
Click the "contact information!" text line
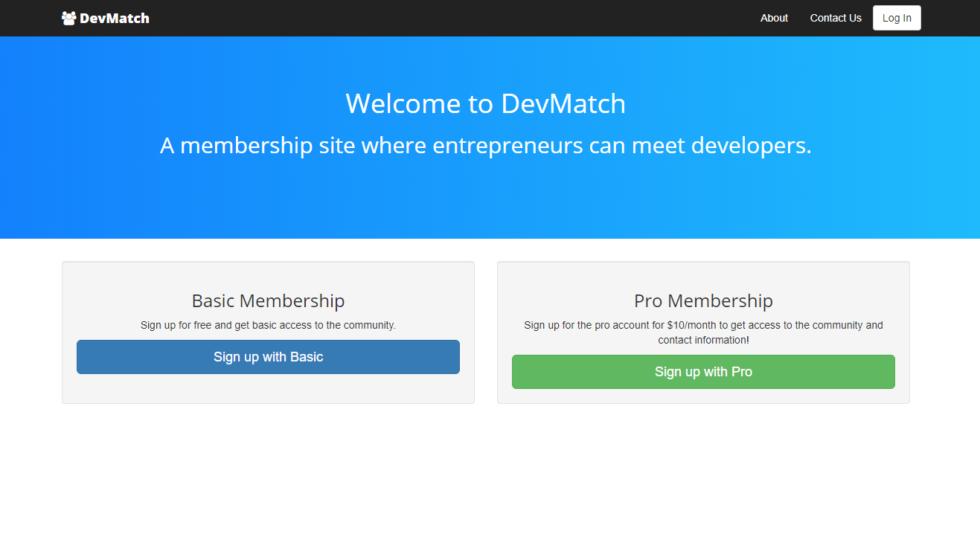703,340
